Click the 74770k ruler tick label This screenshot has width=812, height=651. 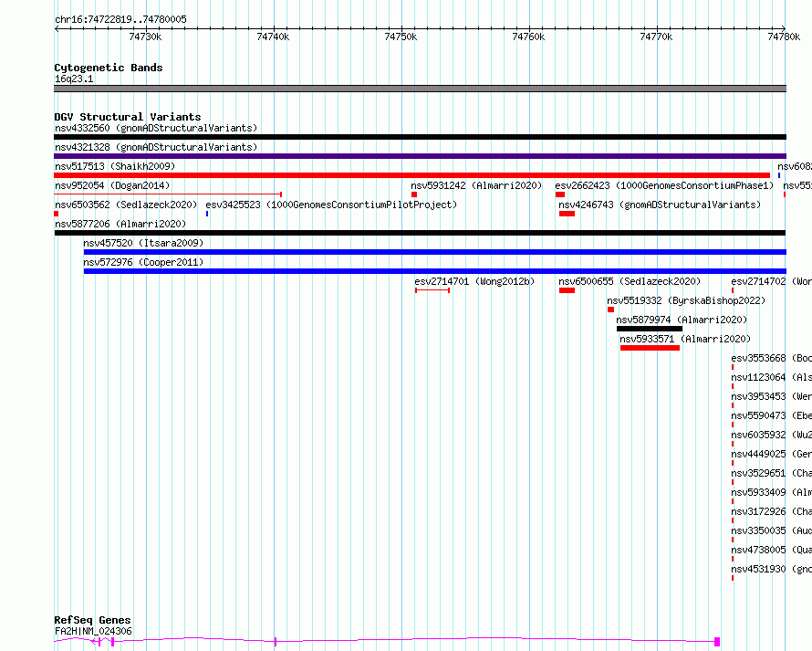coord(657,37)
